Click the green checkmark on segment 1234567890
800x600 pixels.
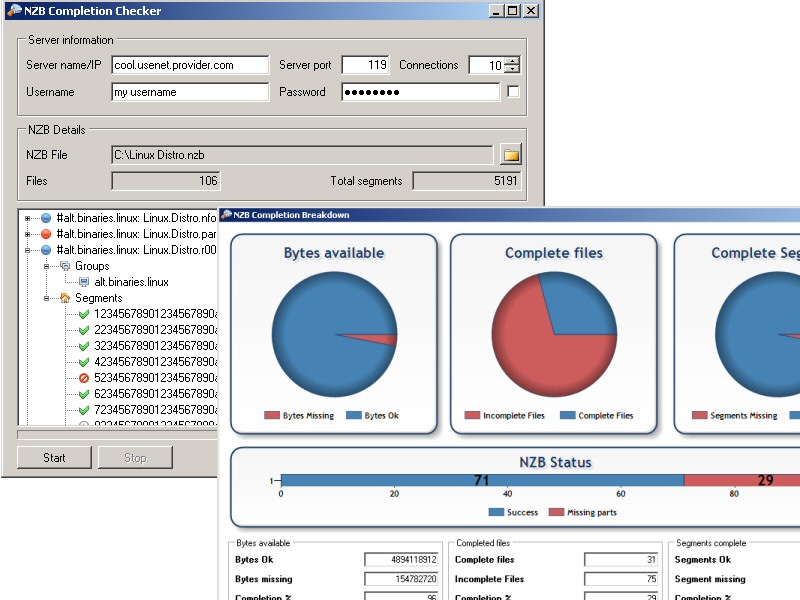coord(84,314)
